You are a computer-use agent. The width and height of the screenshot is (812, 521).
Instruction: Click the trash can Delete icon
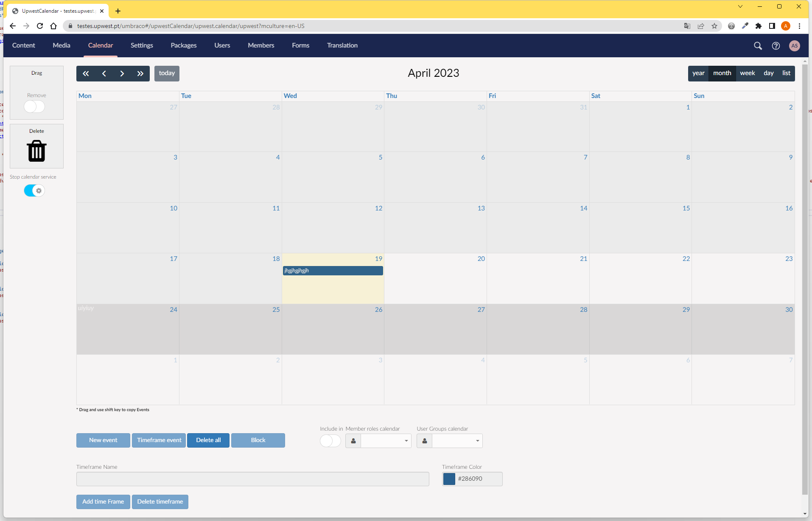(36, 151)
